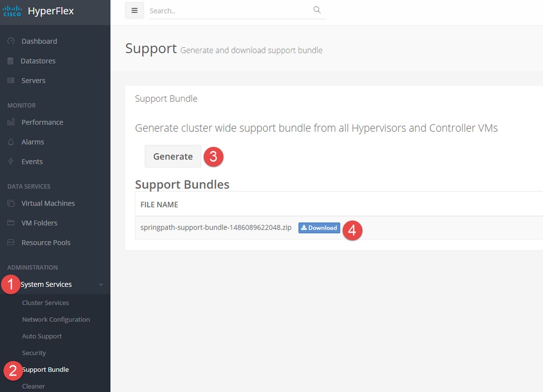Go to Security settings page

[34, 353]
